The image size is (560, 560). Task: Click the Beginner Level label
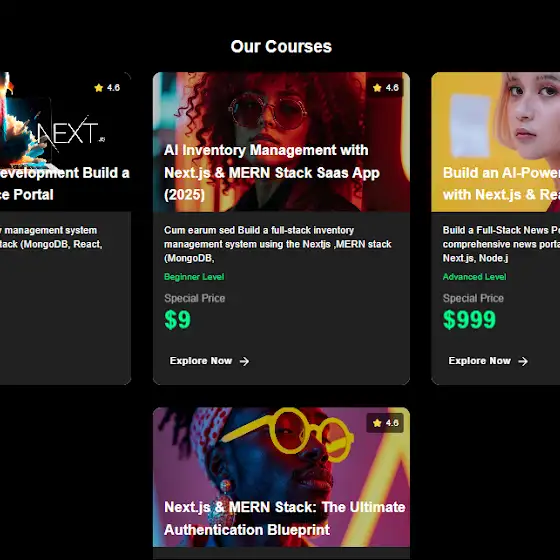pos(194,277)
